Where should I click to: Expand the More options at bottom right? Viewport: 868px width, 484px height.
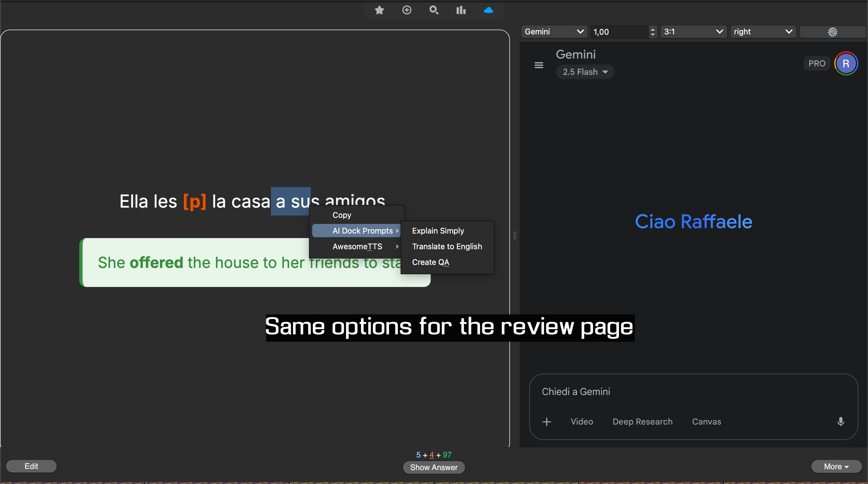coord(836,466)
